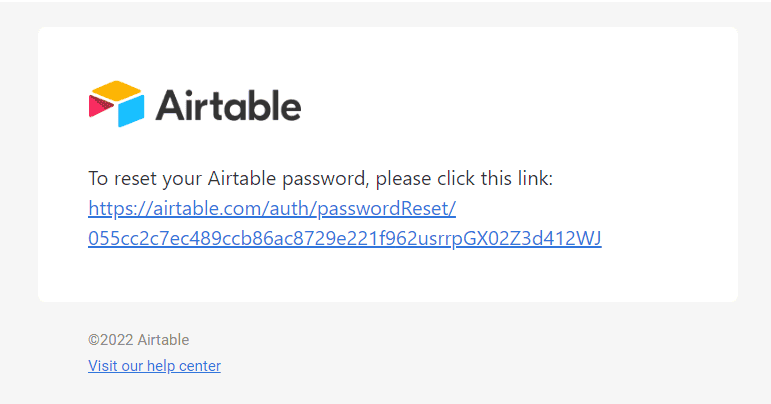Image resolution: width=771 pixels, height=404 pixels.
Task: Click 'passwordReset/' in the URL's first line
Action: click(398, 209)
